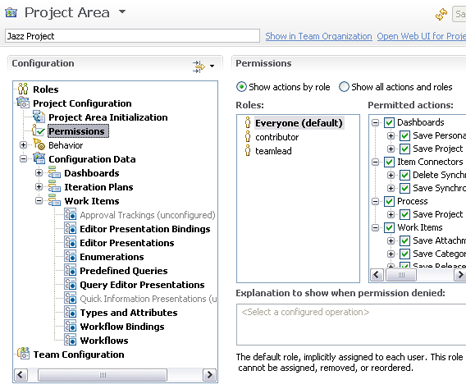Click the Configuration tree horizontal scrollbar thumb
This screenshot has width=466, height=389.
click(103, 375)
